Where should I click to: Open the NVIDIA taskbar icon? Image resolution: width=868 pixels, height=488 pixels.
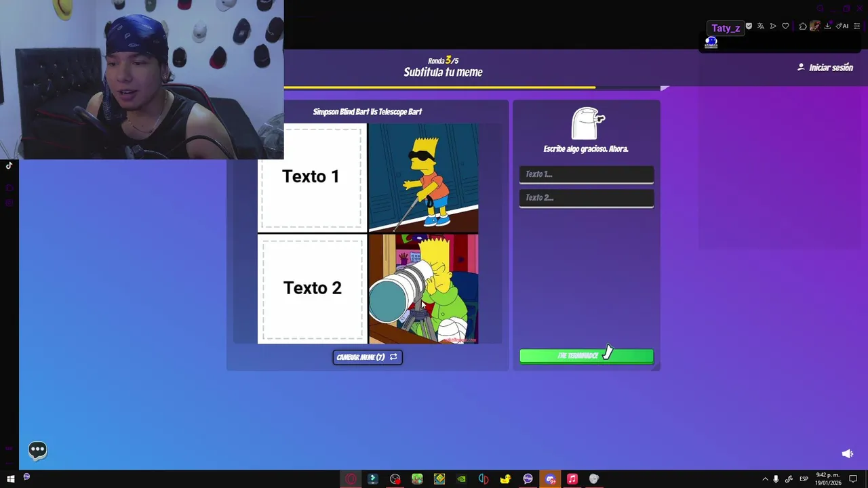point(462,479)
